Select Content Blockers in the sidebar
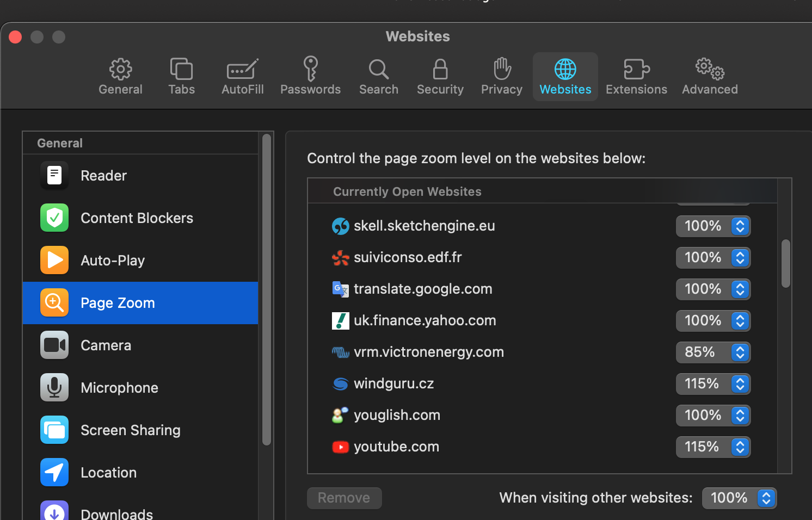 (x=140, y=218)
